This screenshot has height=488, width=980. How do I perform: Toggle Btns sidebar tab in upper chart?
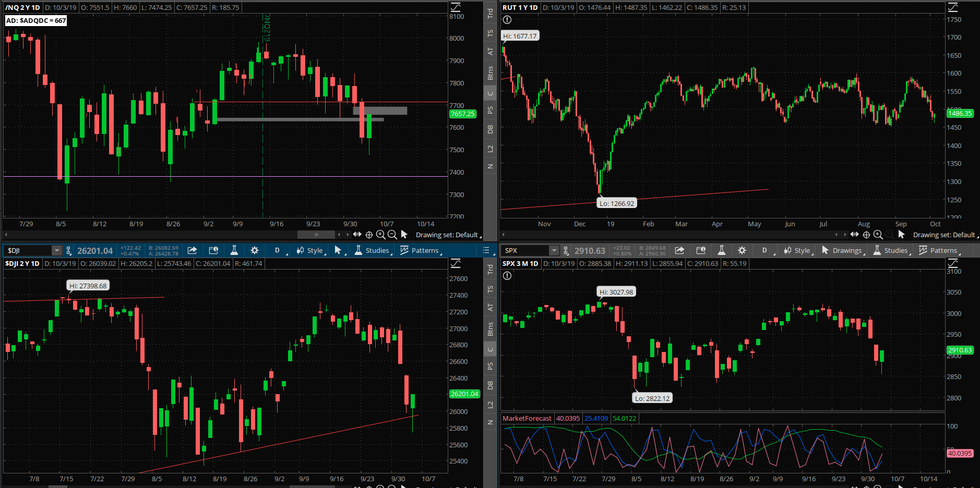tap(490, 73)
